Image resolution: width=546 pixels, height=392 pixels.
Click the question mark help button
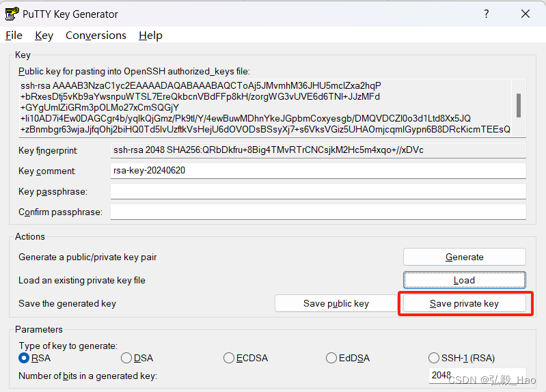point(487,14)
